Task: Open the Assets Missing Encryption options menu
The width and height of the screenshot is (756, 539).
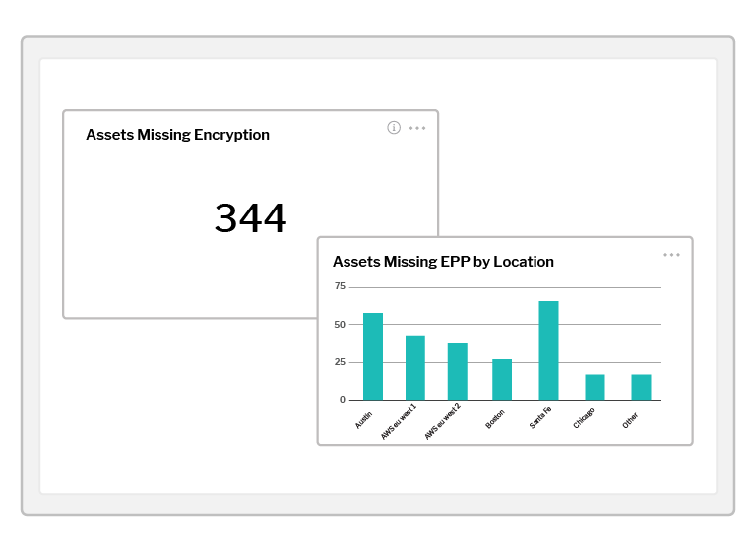Action: 417,128
